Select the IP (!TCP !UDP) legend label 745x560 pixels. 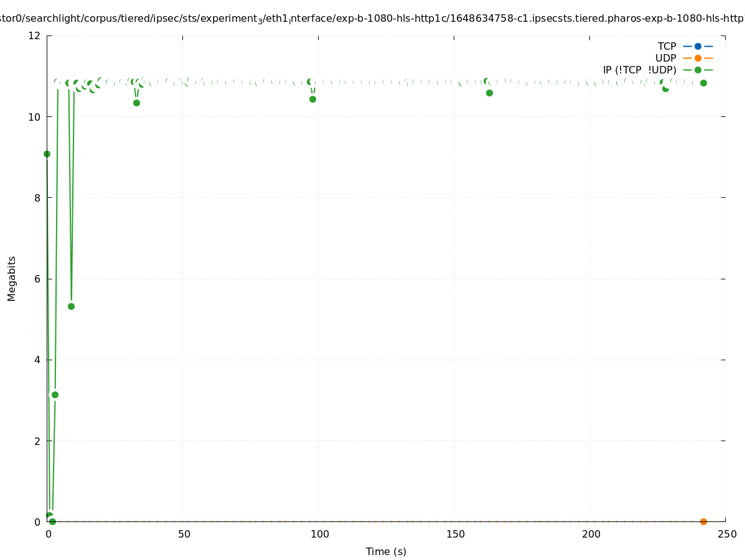point(639,70)
